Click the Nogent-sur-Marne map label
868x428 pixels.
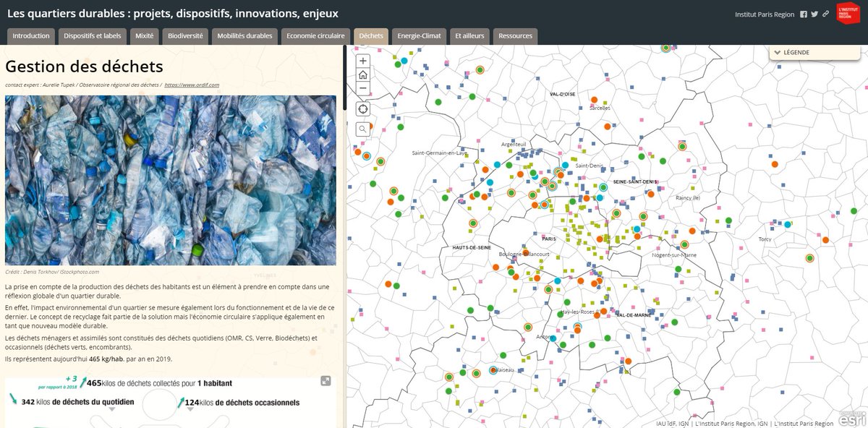[674, 254]
